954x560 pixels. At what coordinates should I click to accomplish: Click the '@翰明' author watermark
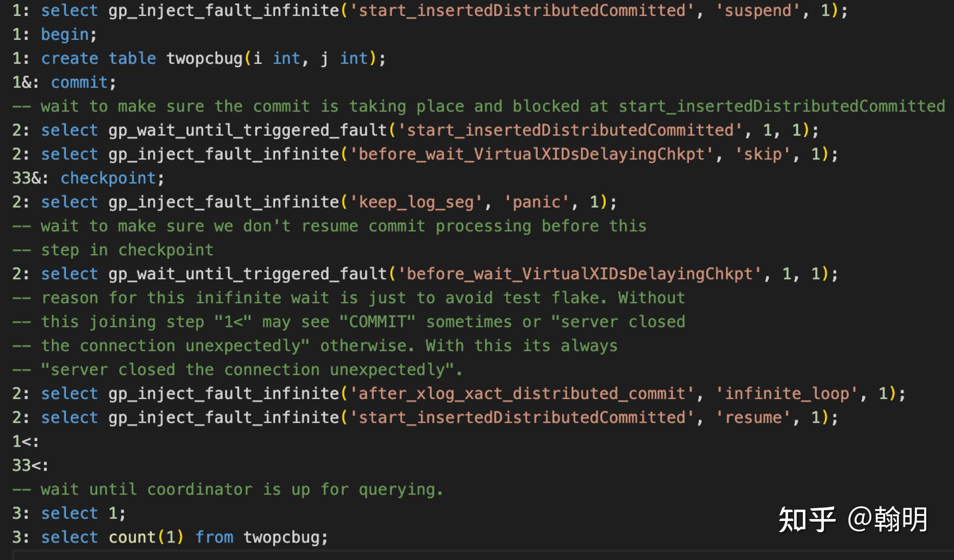[x=888, y=520]
